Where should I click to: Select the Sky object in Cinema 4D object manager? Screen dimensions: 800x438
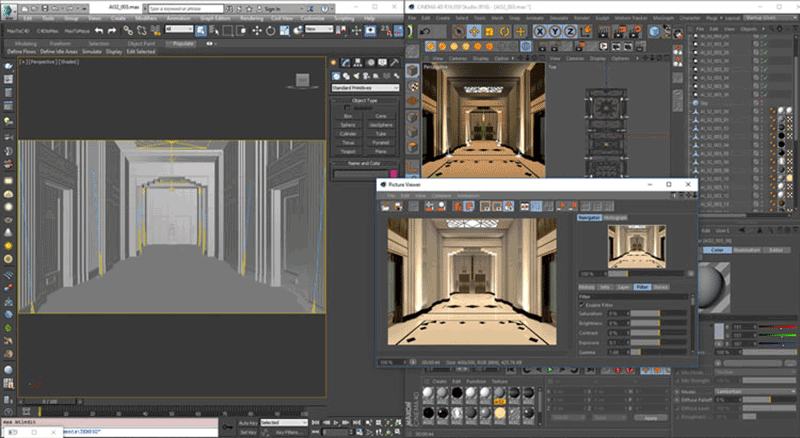(704, 103)
